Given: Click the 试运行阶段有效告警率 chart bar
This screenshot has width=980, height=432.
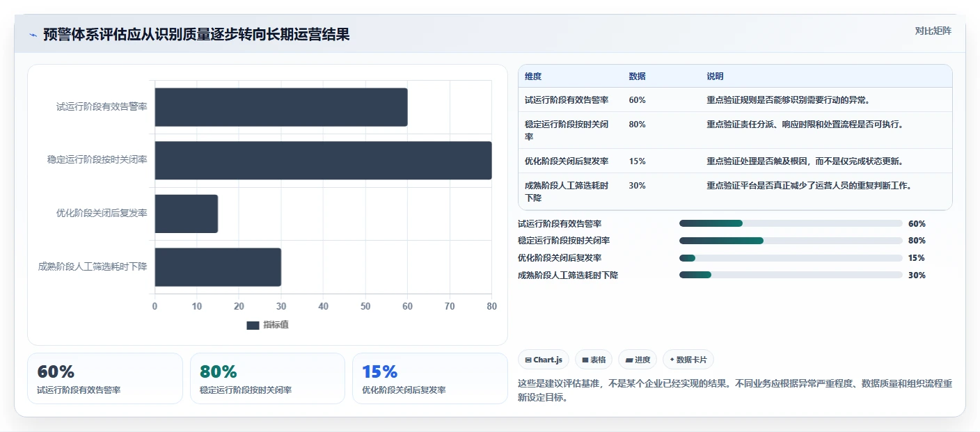Looking at the screenshot, I should pos(281,107).
